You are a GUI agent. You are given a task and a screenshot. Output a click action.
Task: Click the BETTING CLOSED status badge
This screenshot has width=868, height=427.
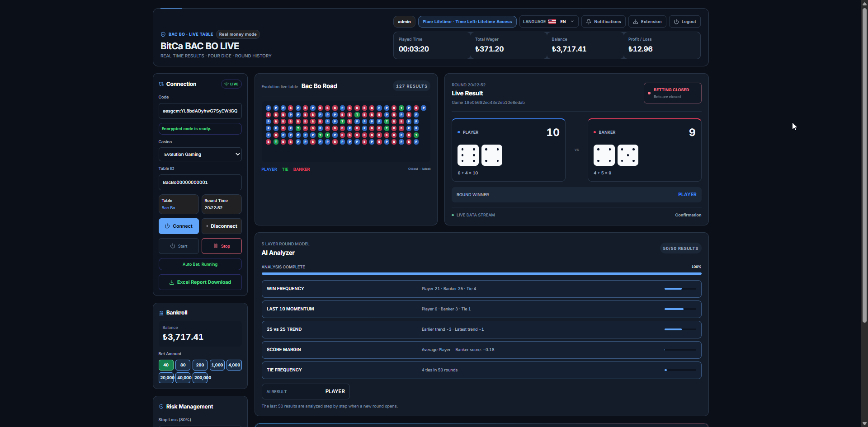coord(673,93)
